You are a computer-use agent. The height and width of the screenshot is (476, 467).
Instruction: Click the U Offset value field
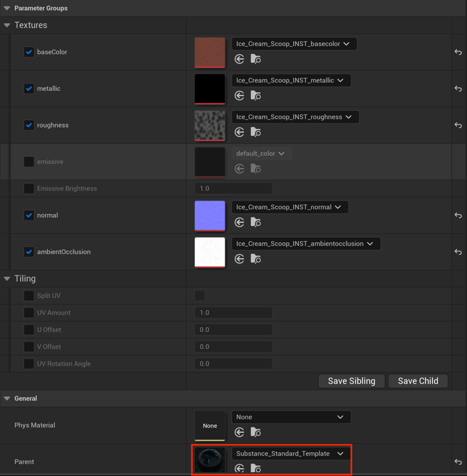(x=233, y=330)
